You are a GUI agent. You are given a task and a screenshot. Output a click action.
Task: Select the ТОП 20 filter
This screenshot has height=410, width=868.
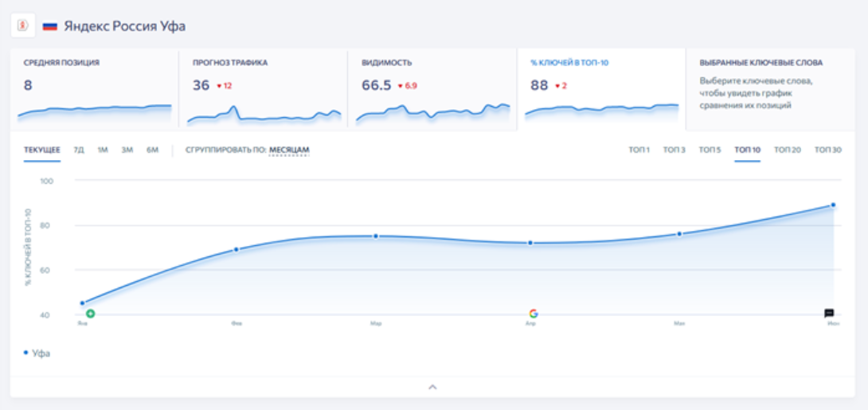click(788, 150)
